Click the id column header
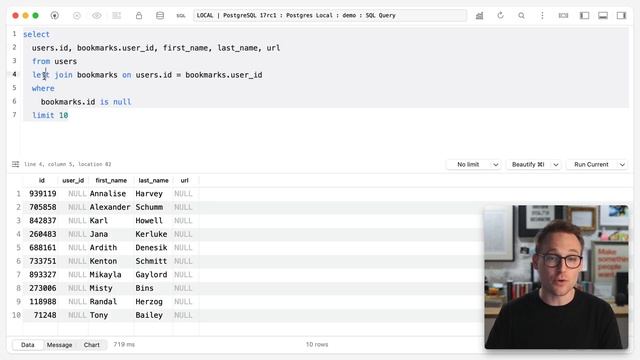The image size is (640, 360). (x=41, y=180)
